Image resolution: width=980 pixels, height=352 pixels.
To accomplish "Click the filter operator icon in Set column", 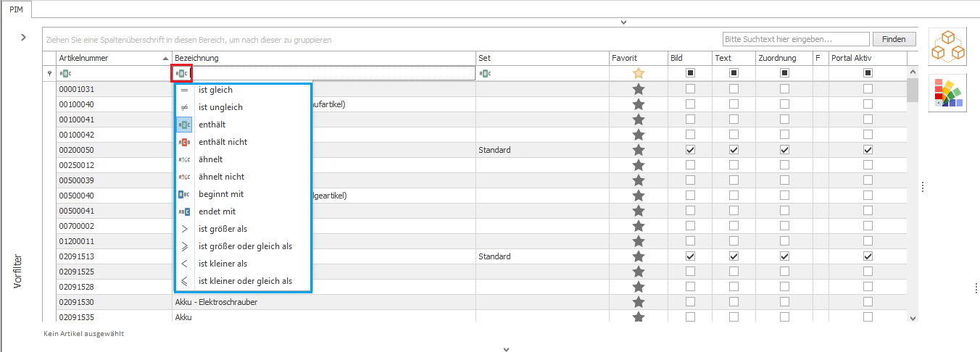I will (x=484, y=73).
